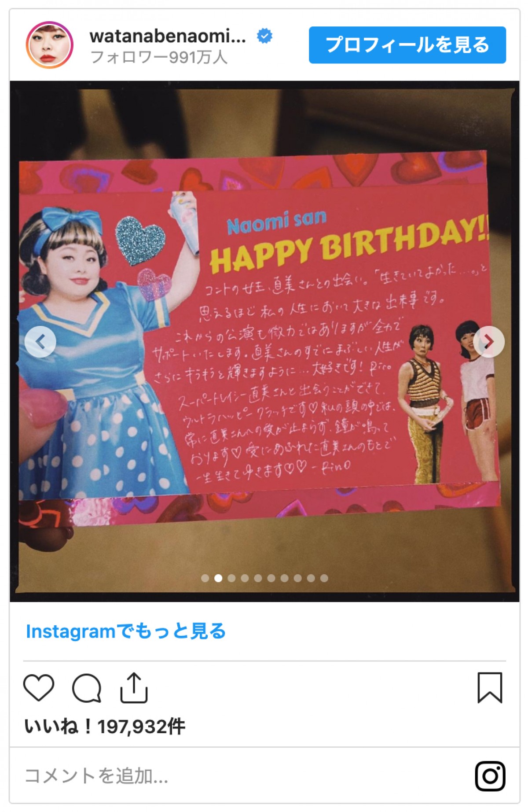Go to next photo with right arrow

[488, 342]
